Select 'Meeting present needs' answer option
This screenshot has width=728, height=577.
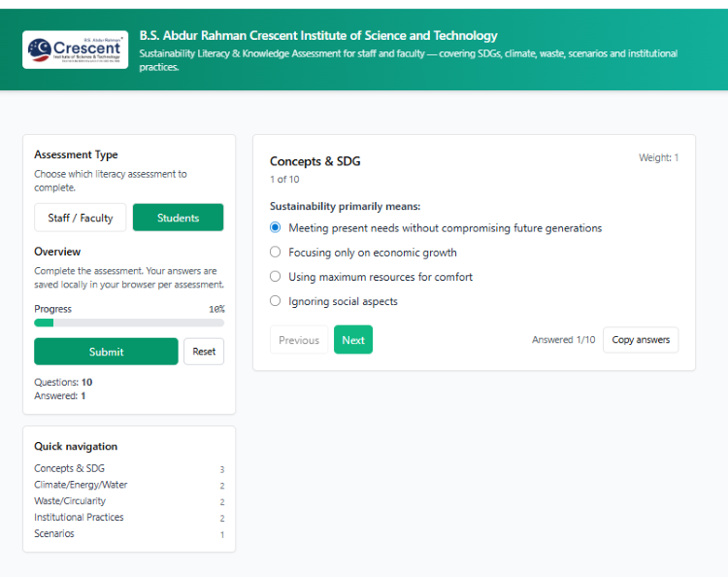coord(276,228)
